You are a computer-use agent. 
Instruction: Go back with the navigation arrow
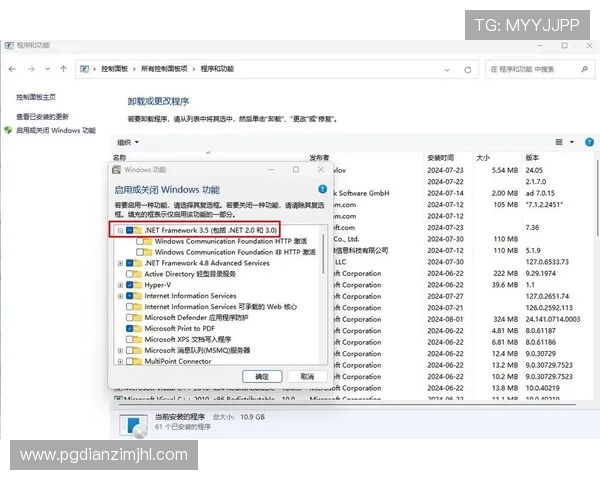point(12,69)
